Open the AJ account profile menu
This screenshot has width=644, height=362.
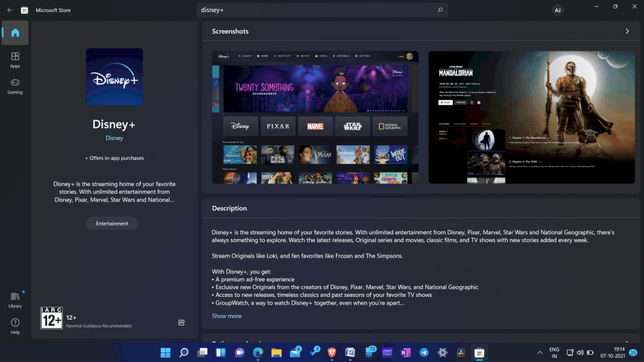(x=558, y=10)
